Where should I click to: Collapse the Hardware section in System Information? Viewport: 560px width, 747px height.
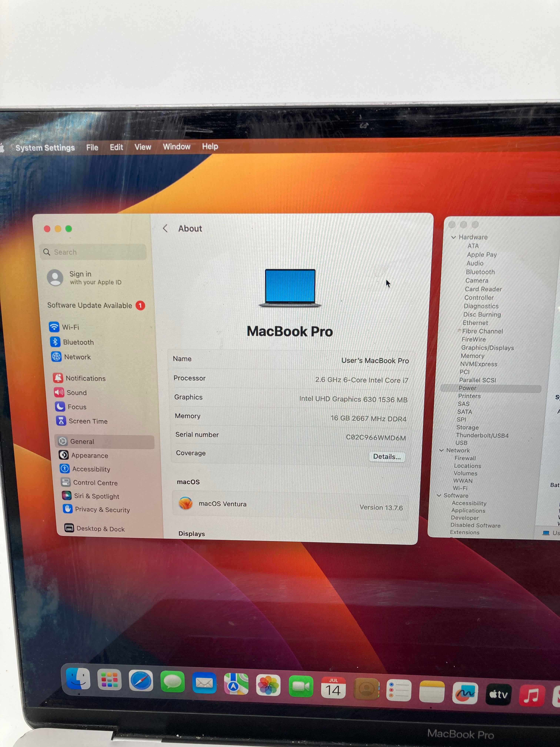pos(454,237)
